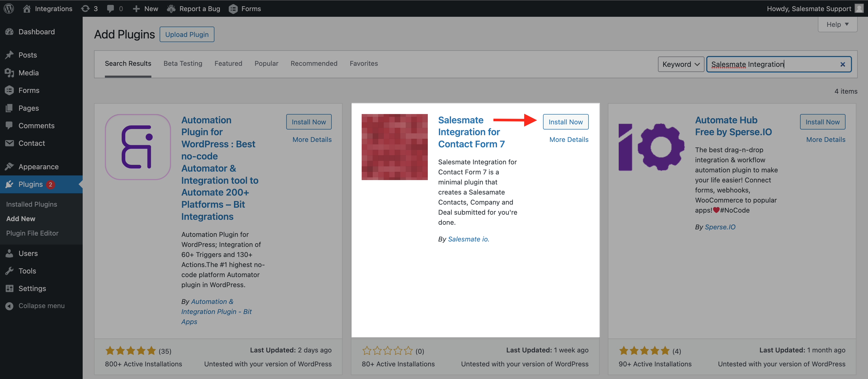Click the Howdy, Salesmate Support account text

click(809, 9)
